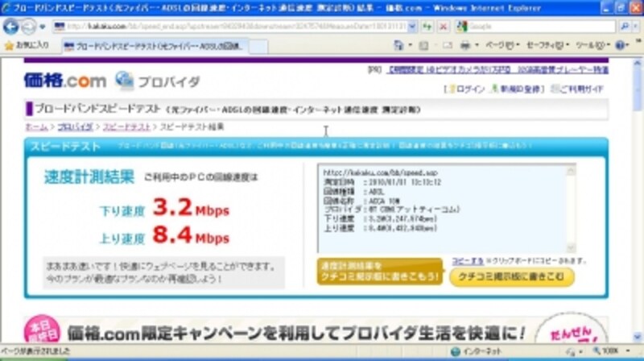Open the Page menu in command bar
This screenshot has width=644, height=361.
point(502,45)
